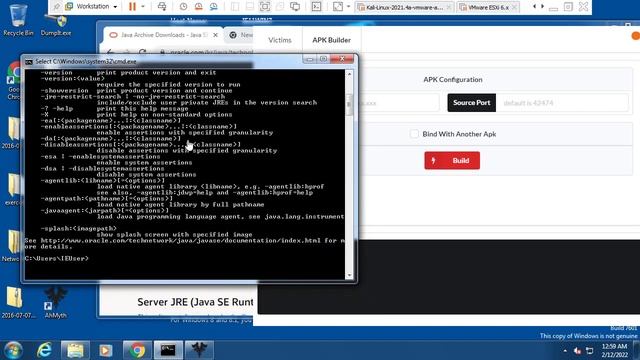Image resolution: width=640 pixels, height=360 pixels.
Task: Expand the stretch display dropdown arrow
Action: 348,7
